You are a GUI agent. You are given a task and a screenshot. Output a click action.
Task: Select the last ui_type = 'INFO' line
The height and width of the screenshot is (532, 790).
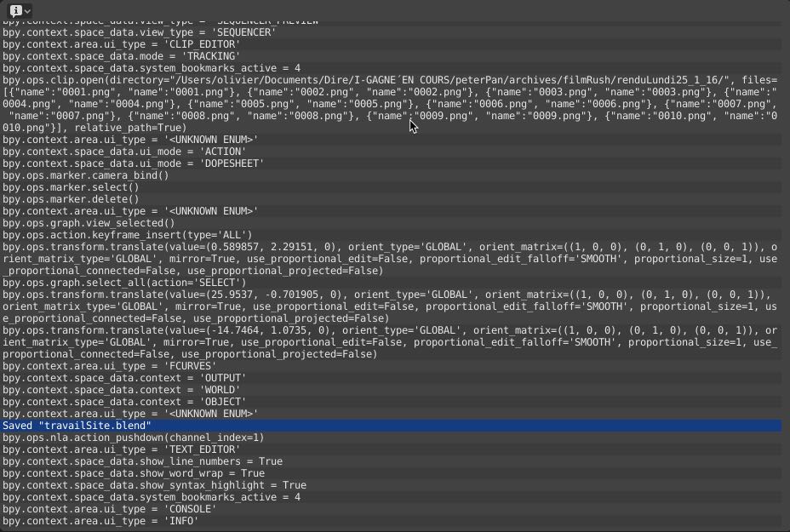click(100, 521)
